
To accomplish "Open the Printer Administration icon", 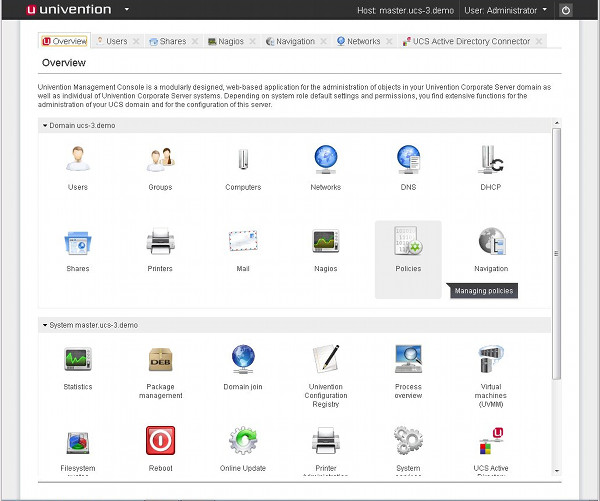I will click(326, 441).
